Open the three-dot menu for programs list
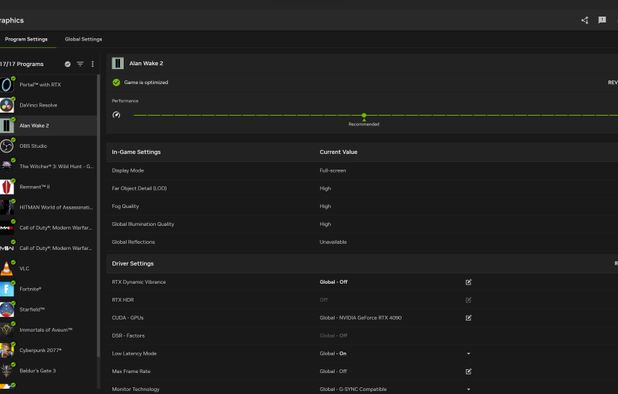Image resolution: width=618 pixels, height=394 pixels. coord(93,64)
